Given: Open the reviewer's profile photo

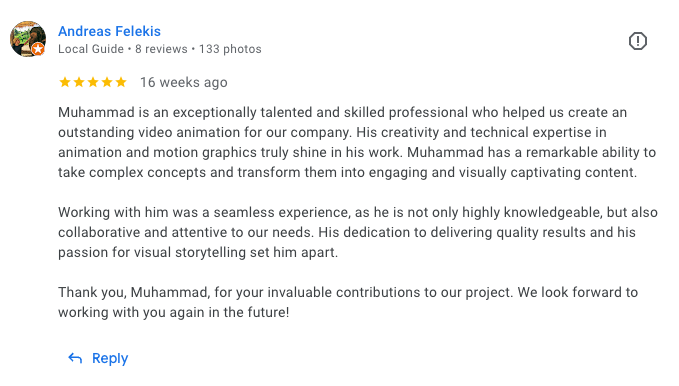Looking at the screenshot, I should click(x=28, y=39).
